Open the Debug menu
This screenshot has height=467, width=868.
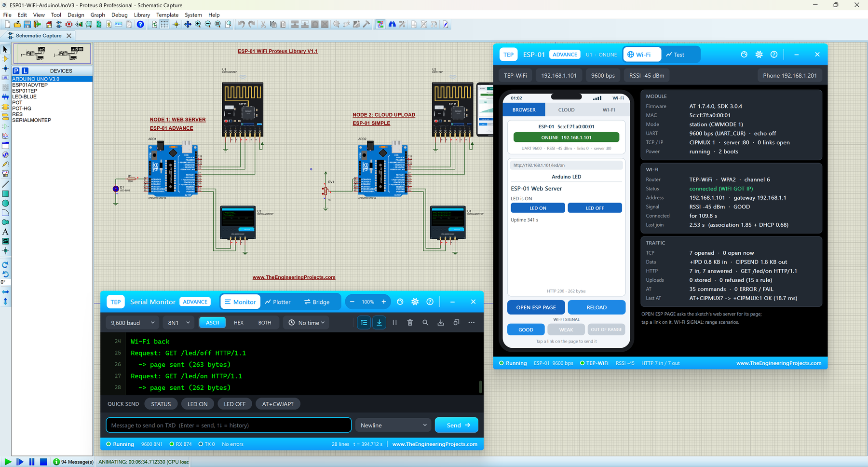coord(120,15)
